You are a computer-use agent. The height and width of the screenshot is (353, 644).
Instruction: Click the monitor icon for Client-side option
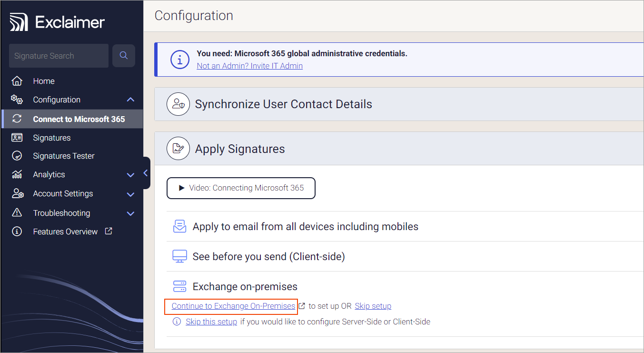click(x=179, y=256)
